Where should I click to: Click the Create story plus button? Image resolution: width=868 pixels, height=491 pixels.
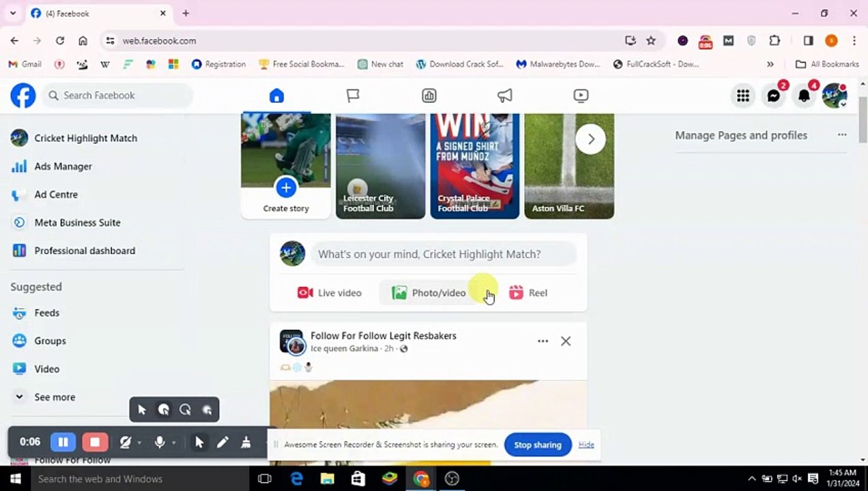tap(286, 187)
